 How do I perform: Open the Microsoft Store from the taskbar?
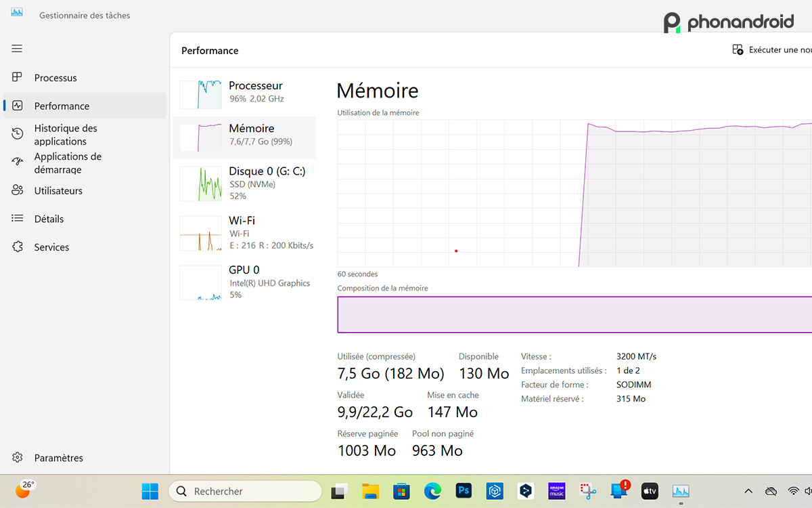tap(401, 490)
